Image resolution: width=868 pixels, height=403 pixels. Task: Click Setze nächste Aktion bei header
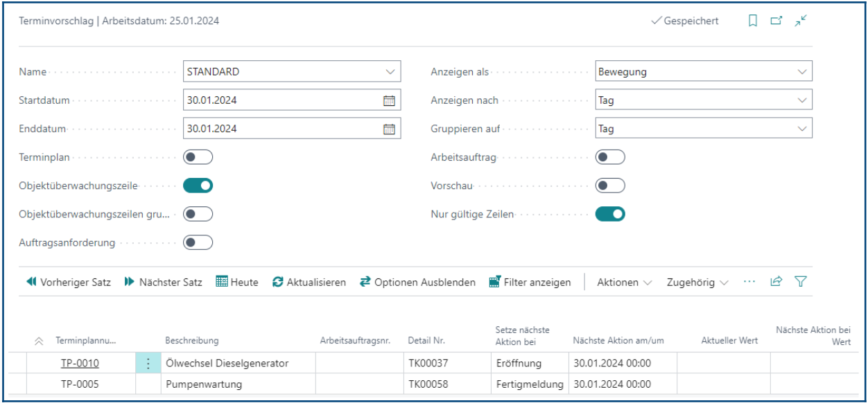point(523,336)
